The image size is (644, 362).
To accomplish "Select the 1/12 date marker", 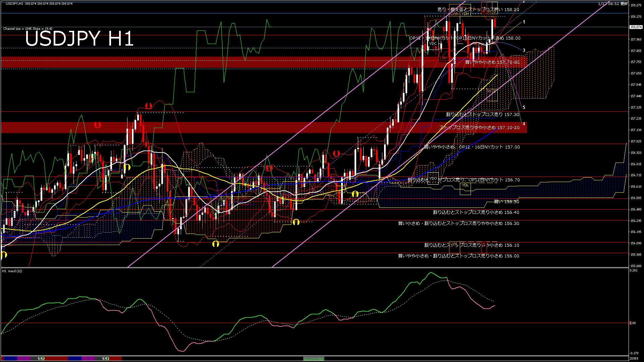I will (41, 359).
